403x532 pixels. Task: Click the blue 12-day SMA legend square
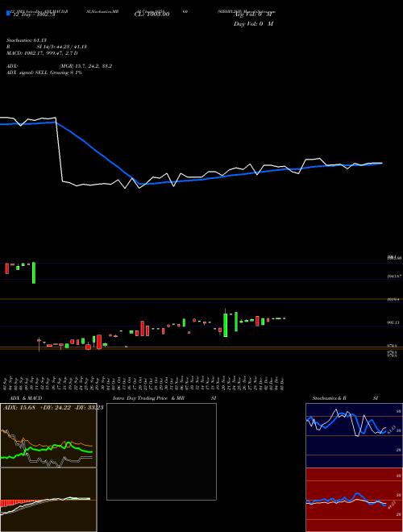point(8,13)
